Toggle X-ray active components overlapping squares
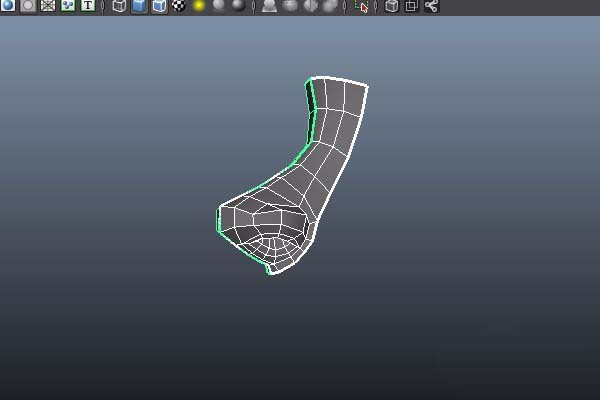 tap(411, 5)
